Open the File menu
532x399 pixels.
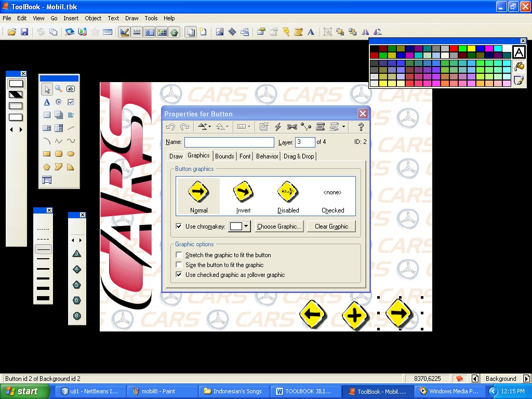[7, 18]
